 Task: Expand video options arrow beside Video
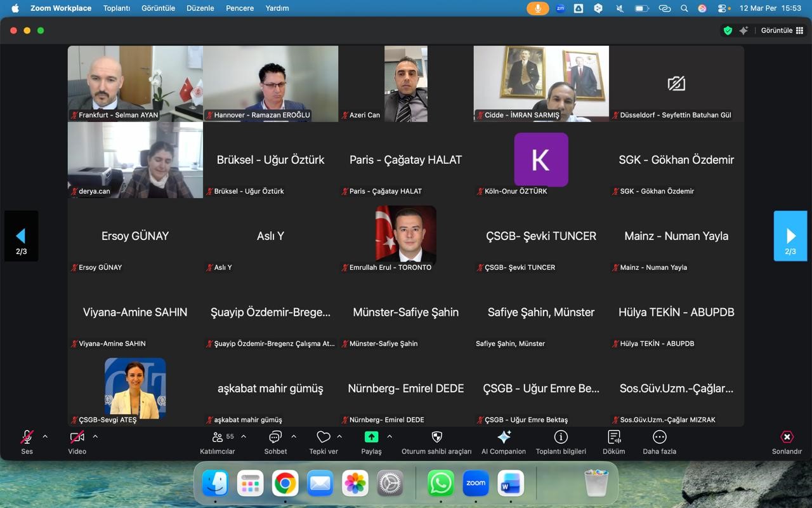(x=95, y=437)
